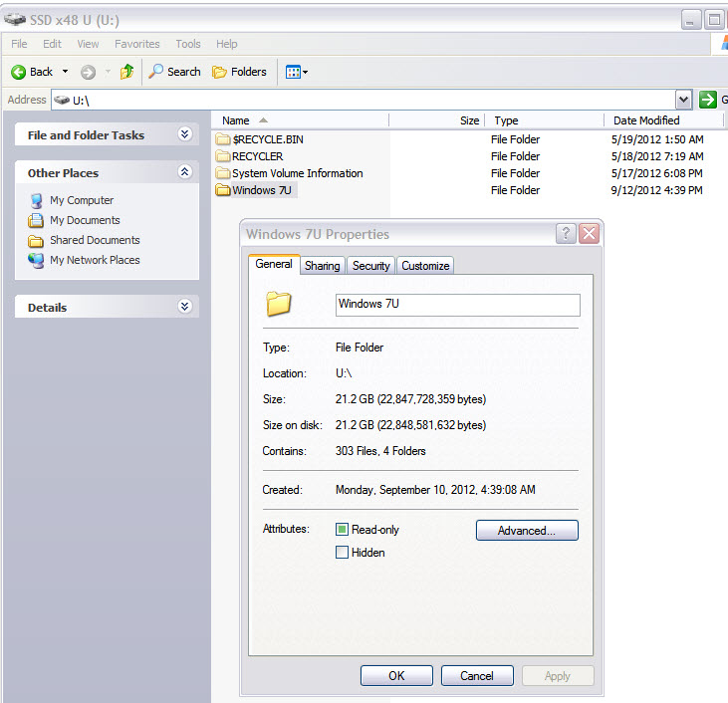This screenshot has height=703, width=728.
Task: Open My Documents link icon
Action: click(36, 220)
